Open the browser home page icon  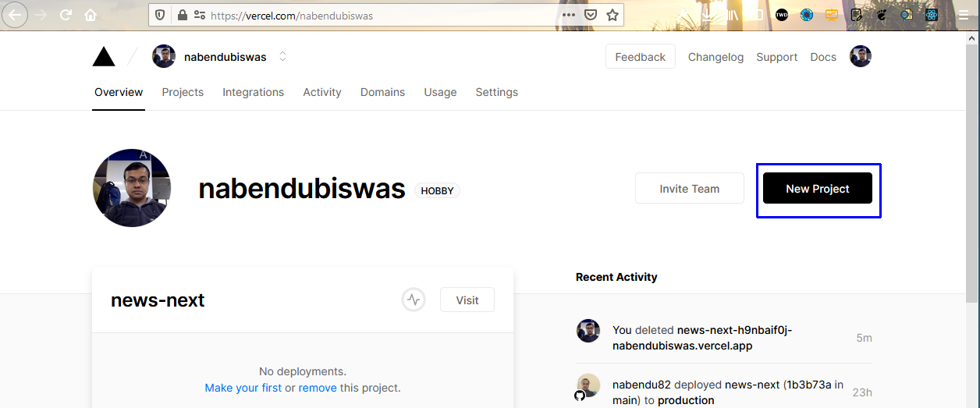[91, 15]
